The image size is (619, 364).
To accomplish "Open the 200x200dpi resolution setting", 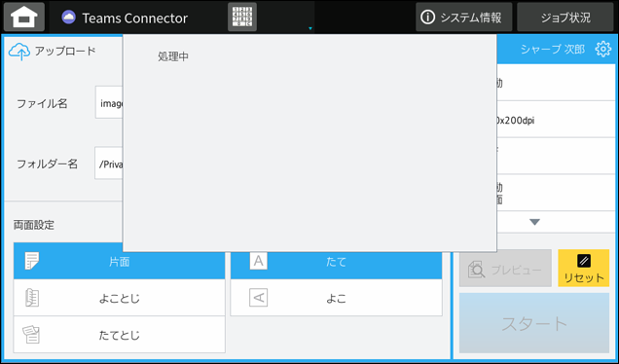I will point(556,120).
